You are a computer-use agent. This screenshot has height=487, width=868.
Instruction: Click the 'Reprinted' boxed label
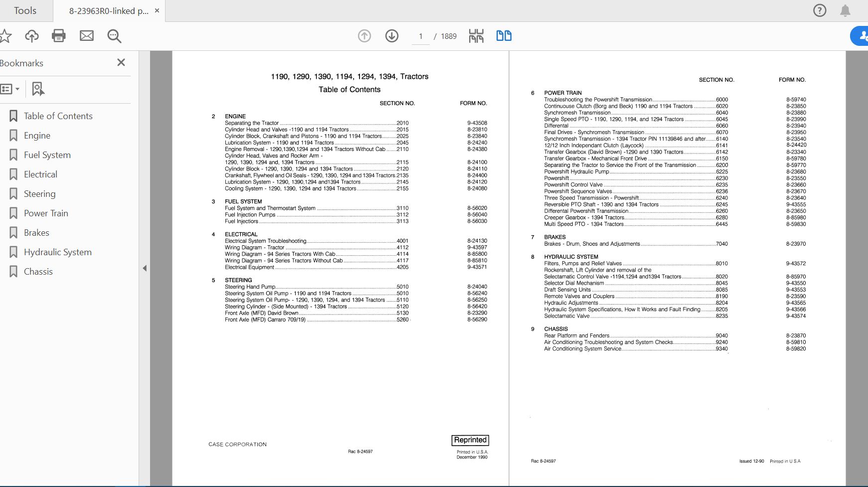pyautogui.click(x=470, y=440)
